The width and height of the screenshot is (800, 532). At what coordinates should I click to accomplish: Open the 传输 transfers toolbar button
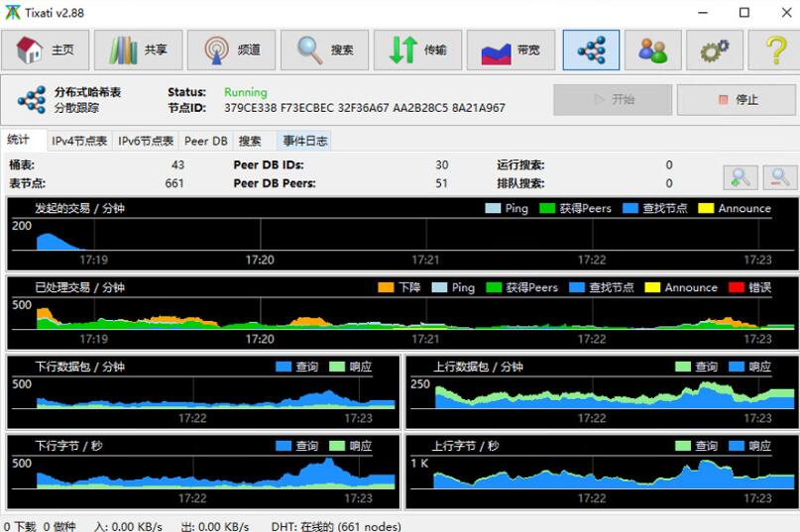(418, 50)
